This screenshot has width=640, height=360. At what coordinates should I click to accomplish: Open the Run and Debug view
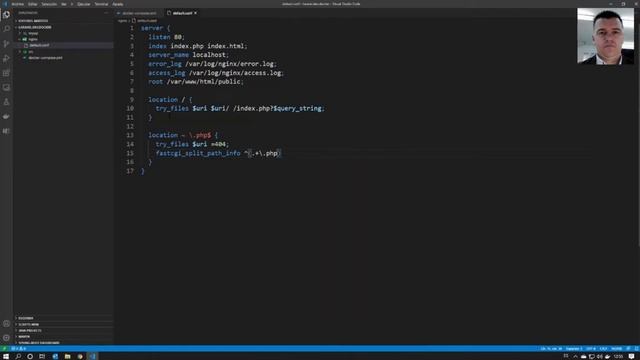click(x=6, y=58)
